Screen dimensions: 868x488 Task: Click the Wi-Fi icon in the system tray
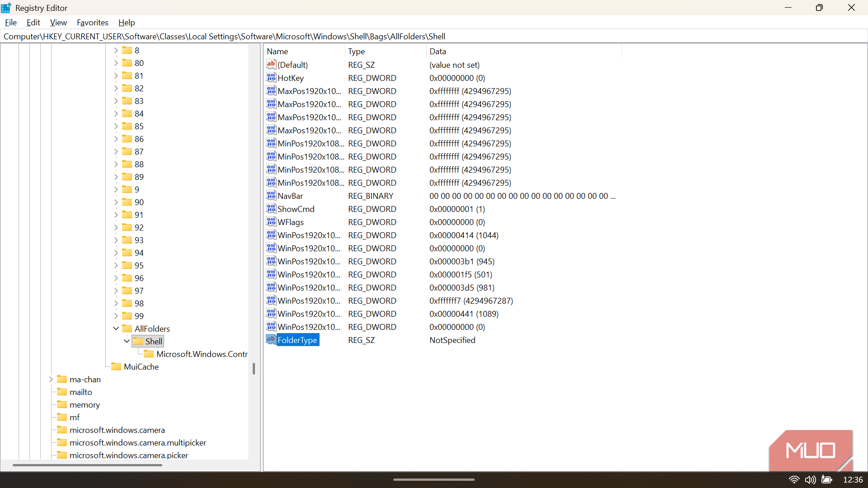click(794, 479)
